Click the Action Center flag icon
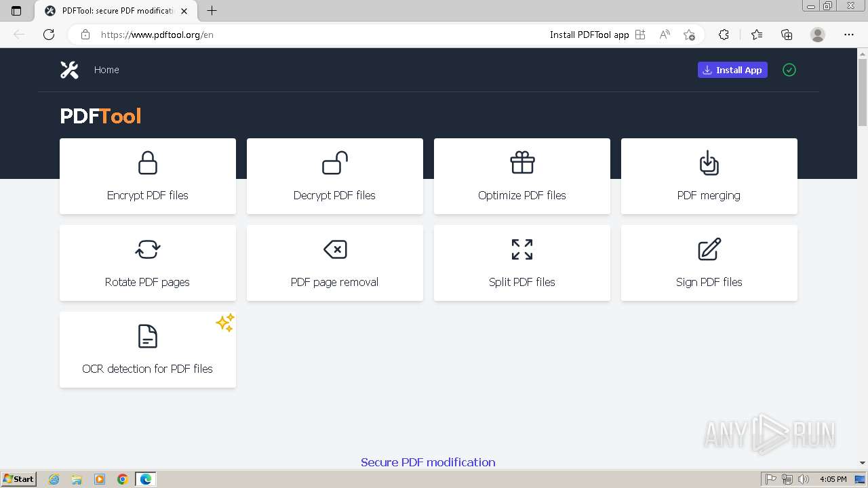 772,479
